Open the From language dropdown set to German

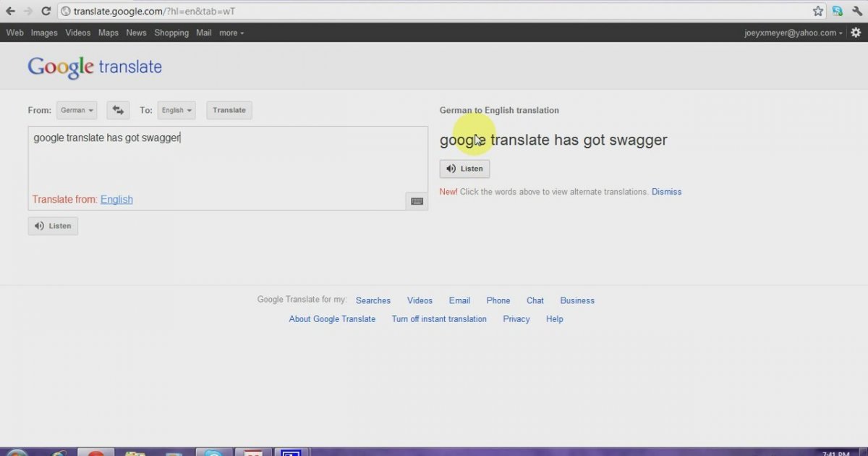(77, 110)
